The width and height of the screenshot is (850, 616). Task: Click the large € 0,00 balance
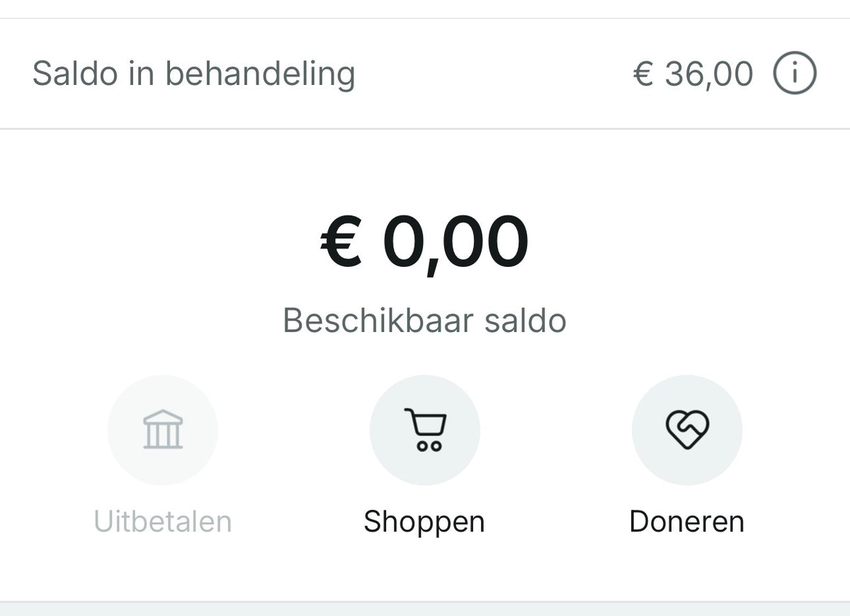point(424,242)
